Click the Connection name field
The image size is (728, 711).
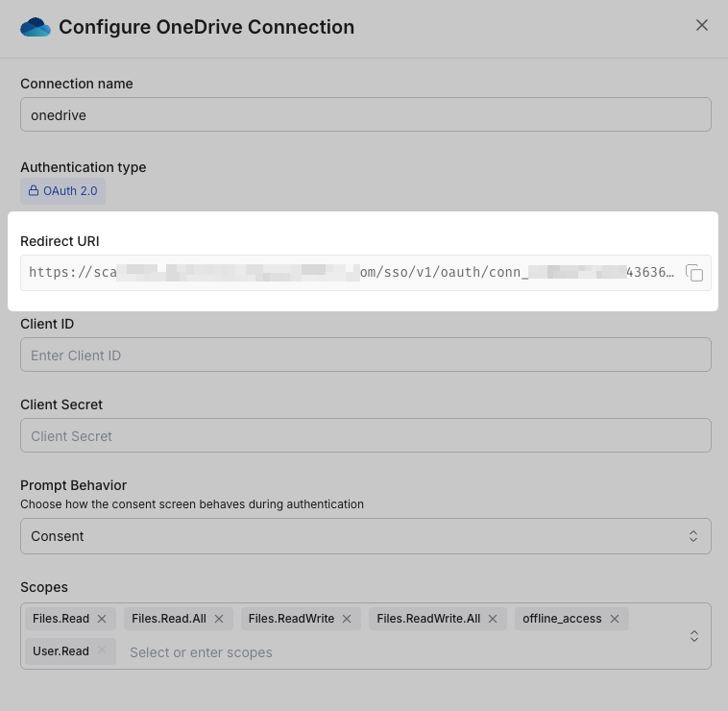pos(365,114)
